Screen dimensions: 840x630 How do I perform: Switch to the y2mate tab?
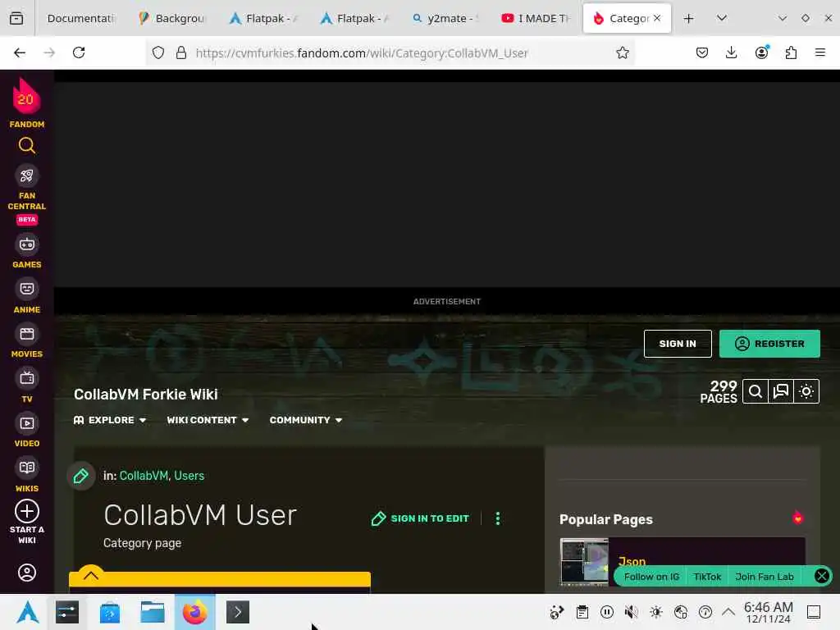pos(445,18)
